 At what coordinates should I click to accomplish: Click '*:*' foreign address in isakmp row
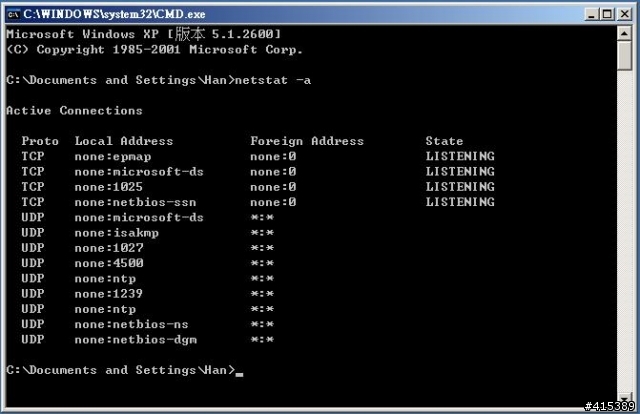tap(262, 233)
